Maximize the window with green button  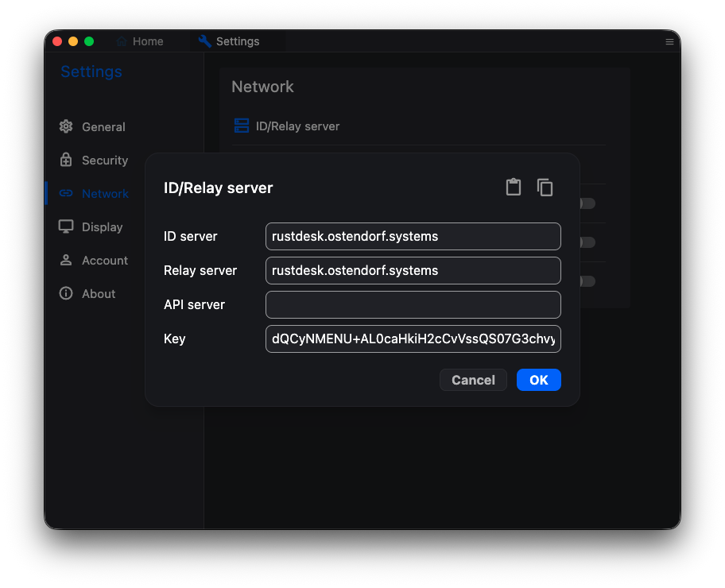[x=89, y=41]
